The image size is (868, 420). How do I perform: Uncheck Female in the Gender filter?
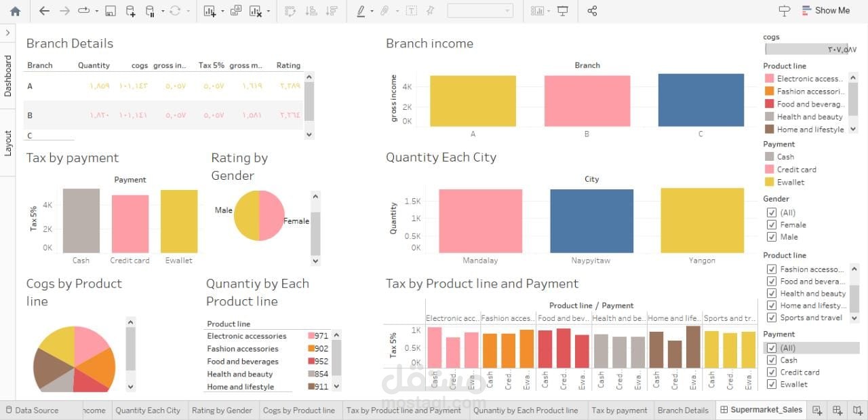pyautogui.click(x=772, y=225)
